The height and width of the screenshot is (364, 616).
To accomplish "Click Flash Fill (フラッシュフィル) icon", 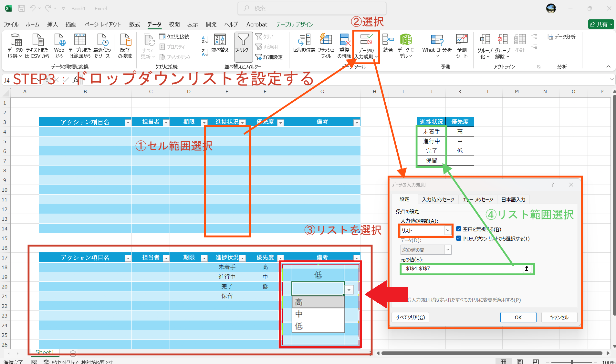I will 326,46.
